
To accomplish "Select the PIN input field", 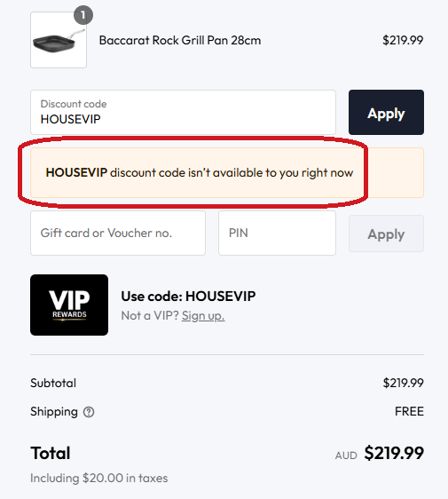I will click(x=278, y=233).
